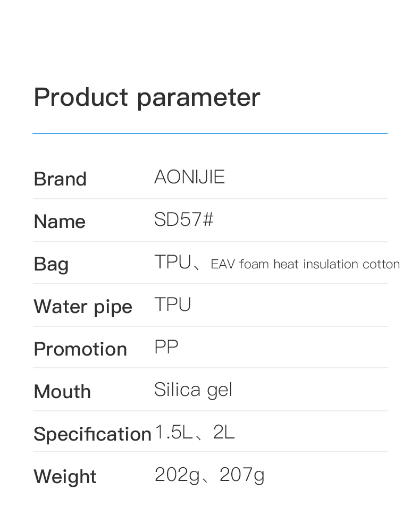
Task: Select the Promotion row label
Action: point(80,349)
